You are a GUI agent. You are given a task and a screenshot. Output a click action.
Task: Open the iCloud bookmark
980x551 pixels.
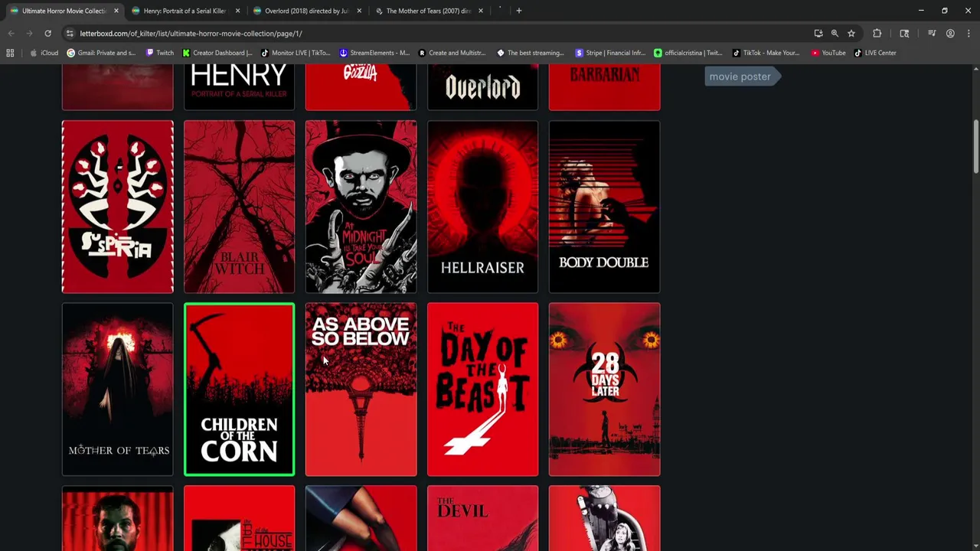pyautogui.click(x=44, y=53)
